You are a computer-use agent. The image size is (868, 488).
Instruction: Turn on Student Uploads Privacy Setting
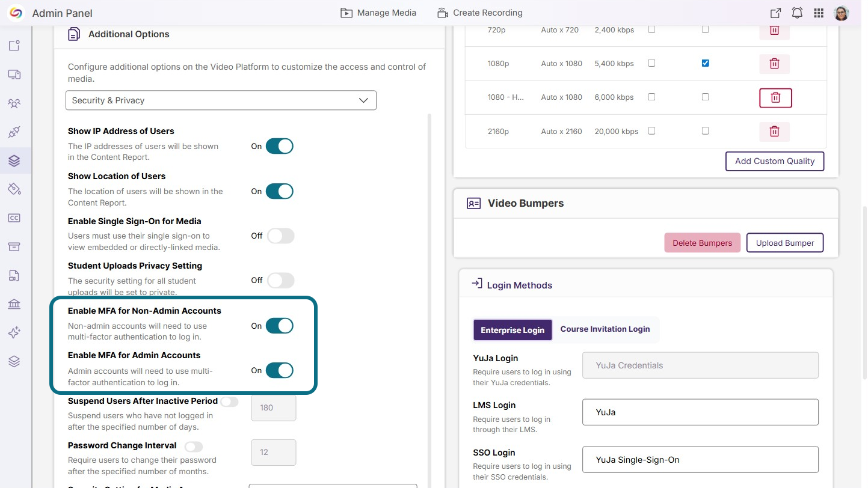point(280,280)
